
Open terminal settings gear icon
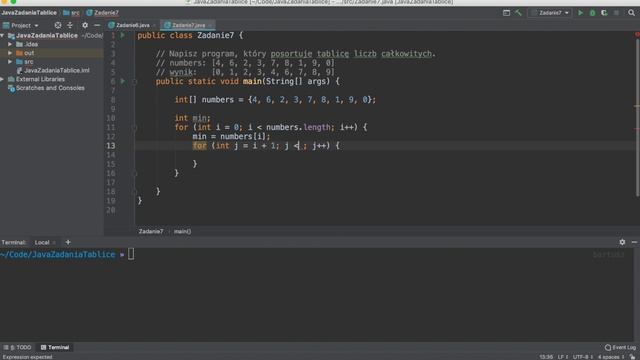pyautogui.click(x=622, y=242)
